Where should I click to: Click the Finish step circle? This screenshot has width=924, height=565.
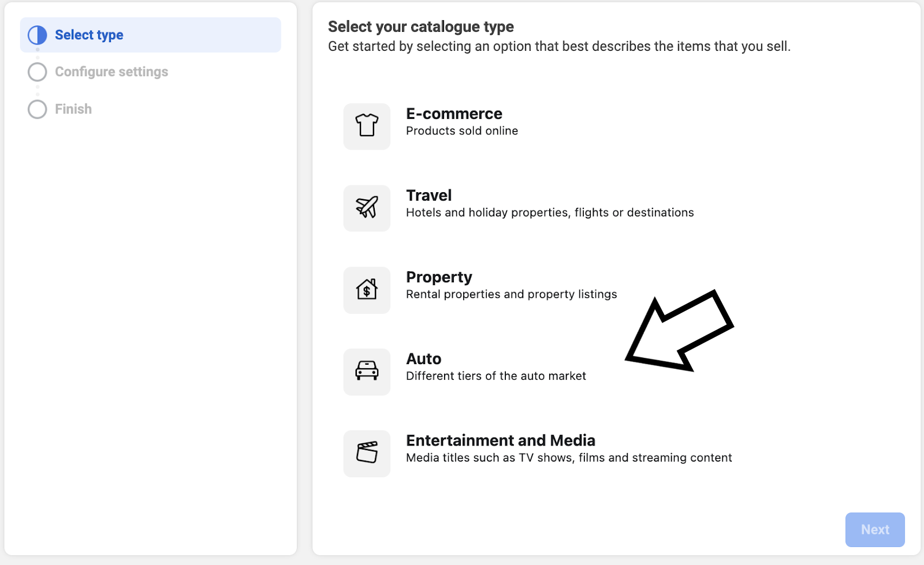37,109
